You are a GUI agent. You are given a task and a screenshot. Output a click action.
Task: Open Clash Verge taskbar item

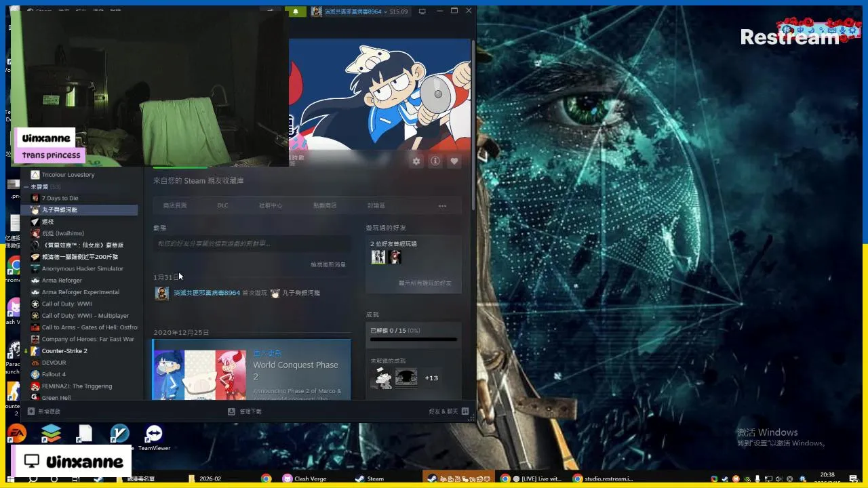coord(304,479)
